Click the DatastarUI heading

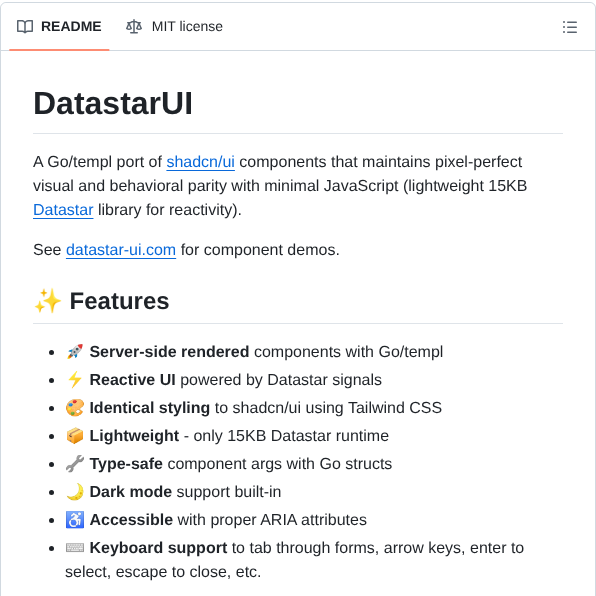[113, 103]
